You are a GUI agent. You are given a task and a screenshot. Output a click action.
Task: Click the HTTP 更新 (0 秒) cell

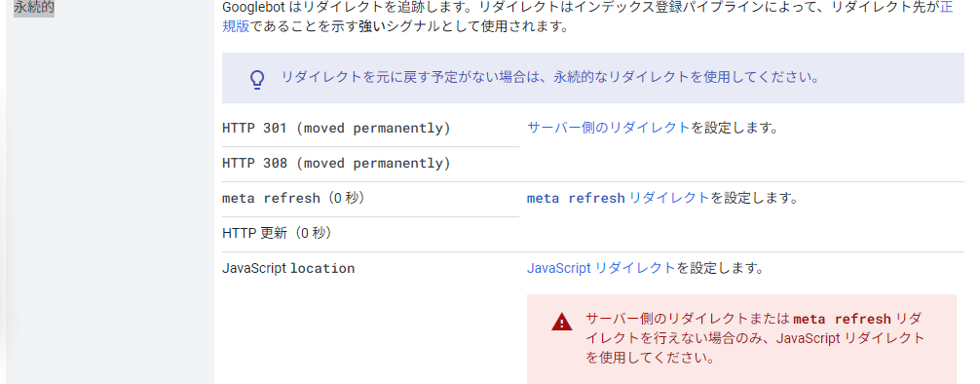coord(370,234)
